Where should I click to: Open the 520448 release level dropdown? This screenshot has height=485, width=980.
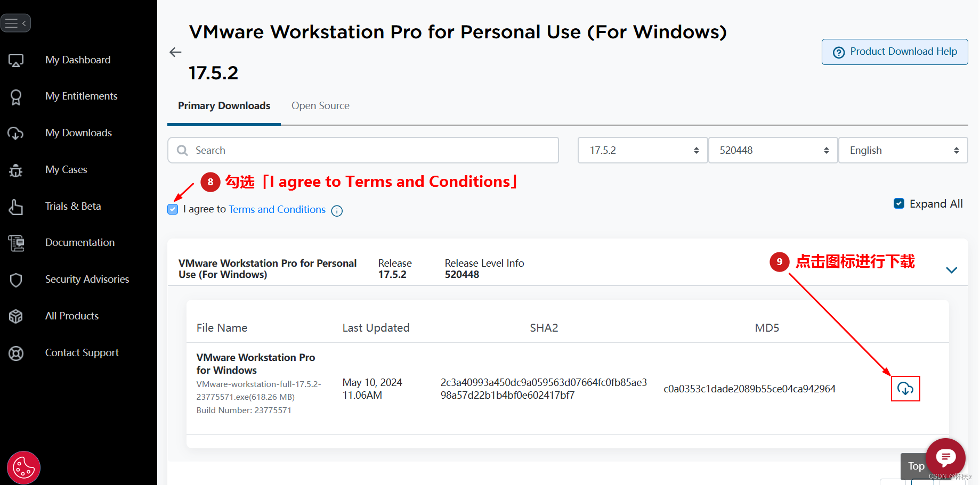coord(773,150)
